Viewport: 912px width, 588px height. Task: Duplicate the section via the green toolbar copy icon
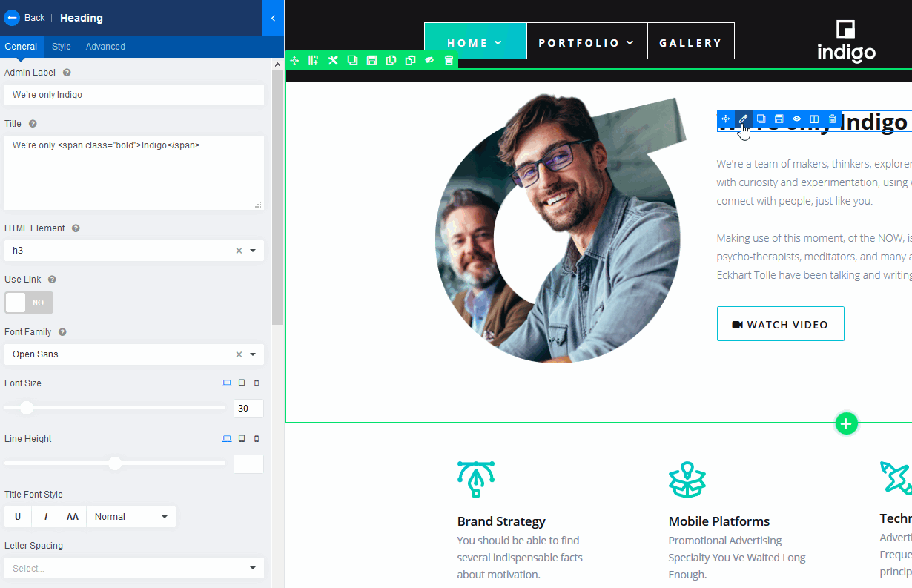point(352,60)
